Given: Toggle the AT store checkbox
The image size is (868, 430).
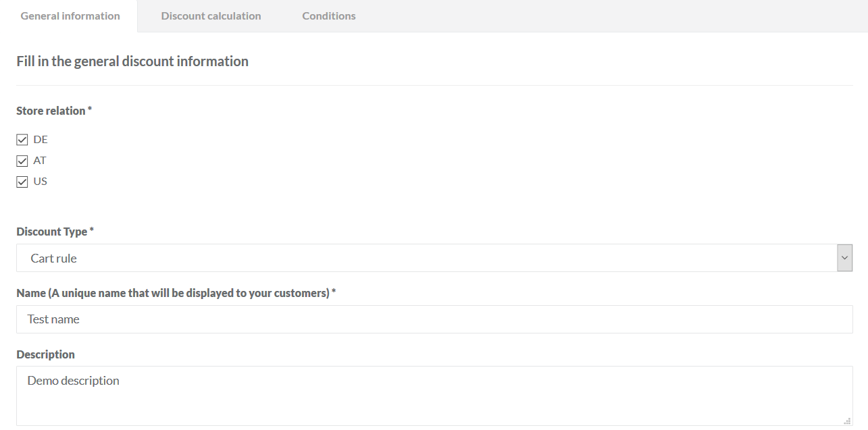Looking at the screenshot, I should (22, 161).
